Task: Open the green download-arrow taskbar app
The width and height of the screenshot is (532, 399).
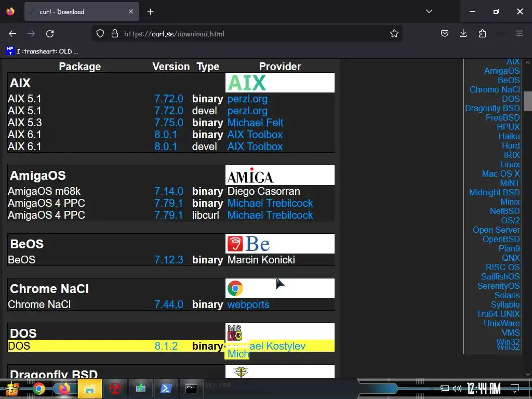Action: tap(140, 389)
